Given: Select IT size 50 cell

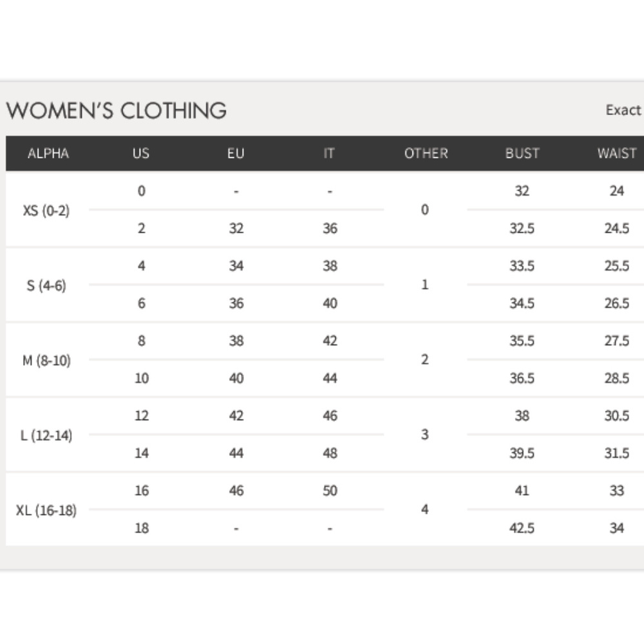Looking at the screenshot, I should [330, 490].
